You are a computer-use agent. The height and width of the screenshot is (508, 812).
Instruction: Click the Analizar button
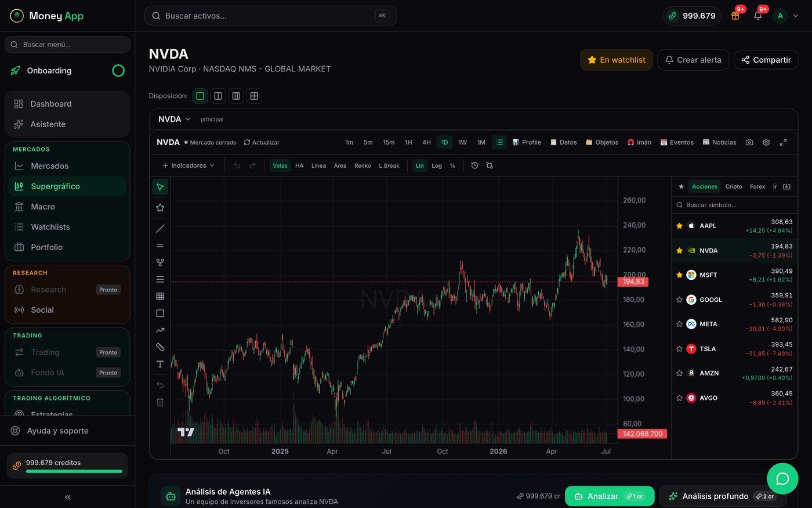tap(610, 496)
